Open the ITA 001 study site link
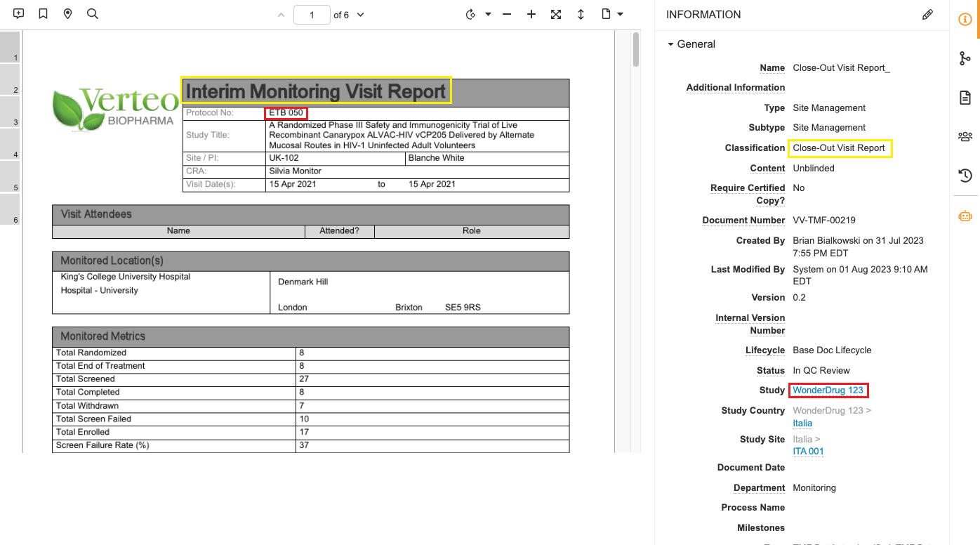 click(808, 452)
